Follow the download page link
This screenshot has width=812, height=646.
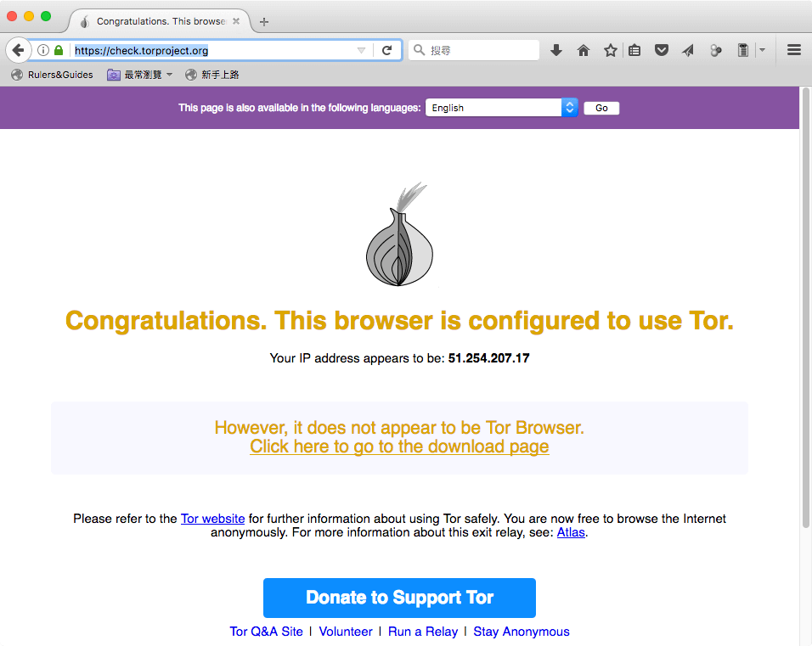[399, 447]
